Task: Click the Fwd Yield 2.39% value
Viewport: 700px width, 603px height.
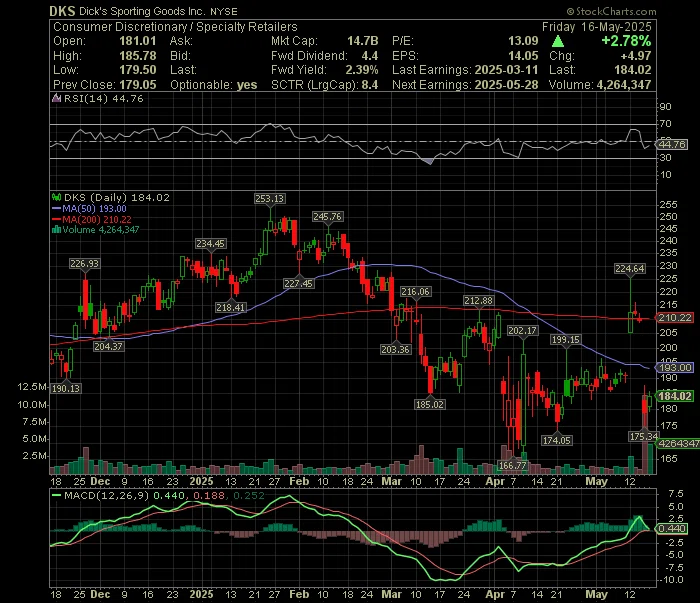Action: 362,70
